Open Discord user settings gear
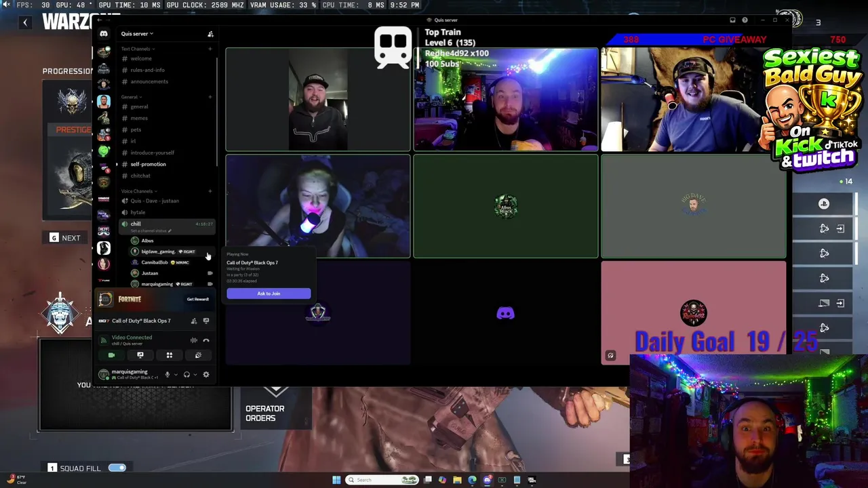Screen dimensions: 868x488 coord(206,374)
